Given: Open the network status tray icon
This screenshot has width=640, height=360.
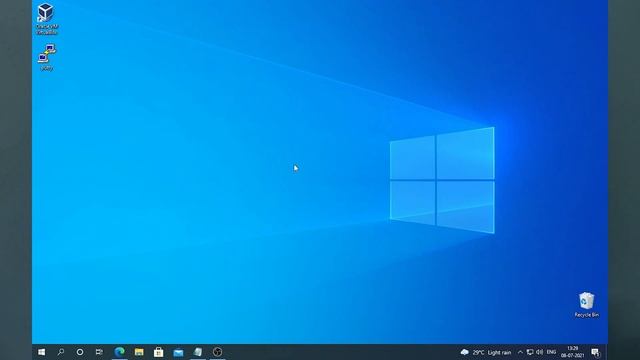Looking at the screenshot, I should coord(530,352).
